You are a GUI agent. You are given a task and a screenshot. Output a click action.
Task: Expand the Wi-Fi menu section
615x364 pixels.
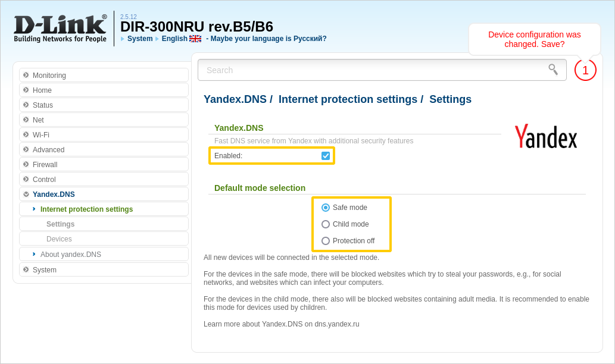[41, 135]
